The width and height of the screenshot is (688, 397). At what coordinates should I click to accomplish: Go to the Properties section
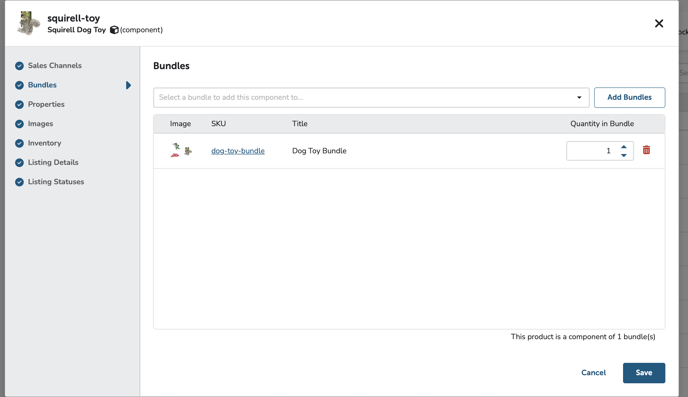coord(46,104)
